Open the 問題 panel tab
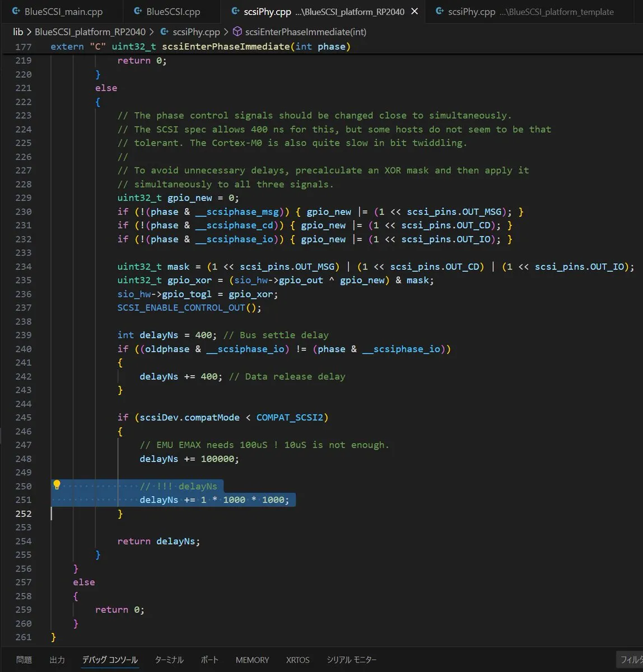This screenshot has height=672, width=643. (x=24, y=660)
